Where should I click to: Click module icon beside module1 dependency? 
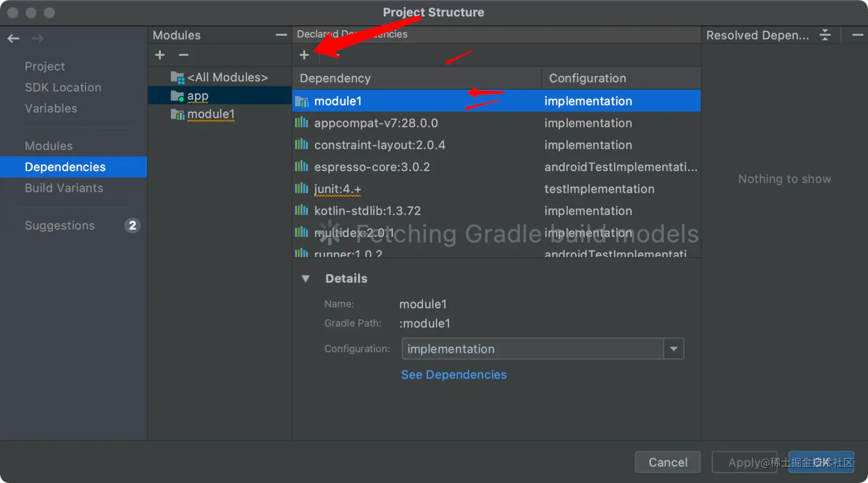coord(301,101)
